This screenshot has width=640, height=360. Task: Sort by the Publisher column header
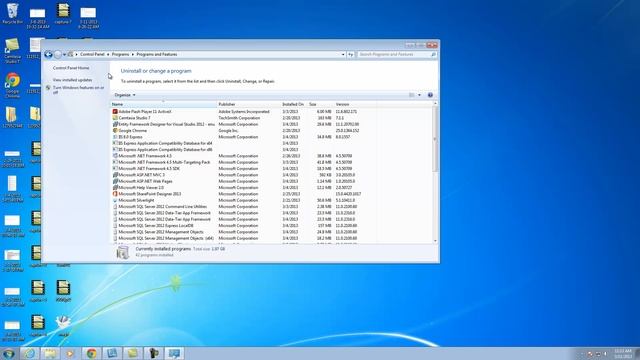point(249,104)
